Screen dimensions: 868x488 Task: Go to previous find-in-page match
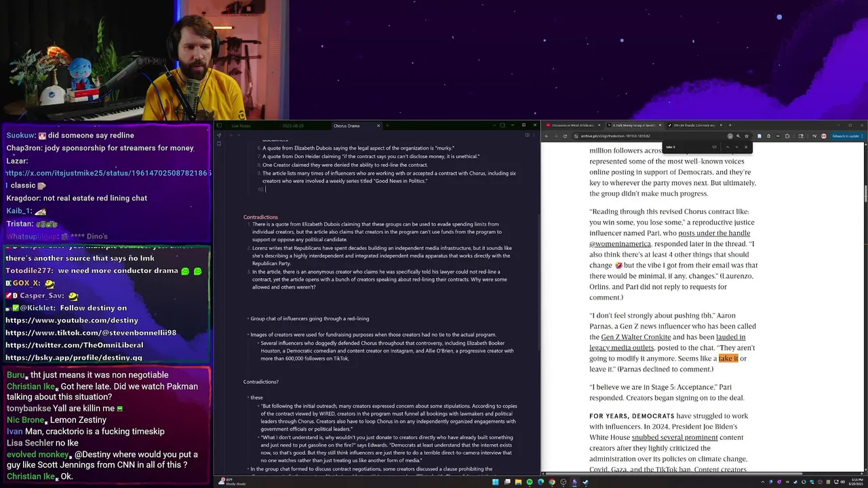[728, 147]
